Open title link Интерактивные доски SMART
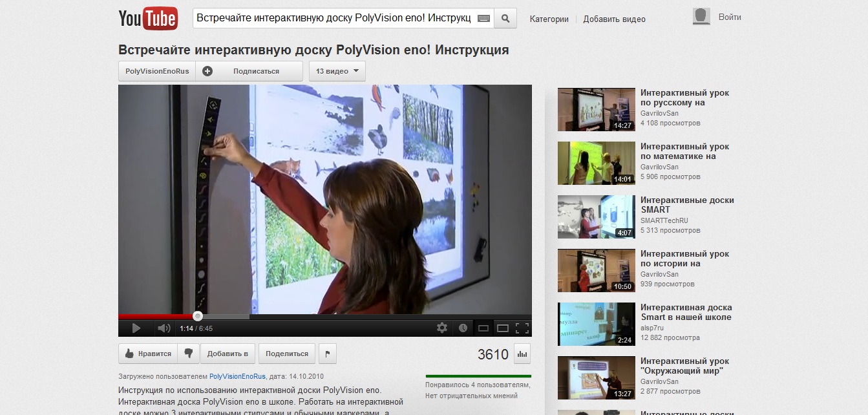The image size is (868, 415). pos(687,205)
